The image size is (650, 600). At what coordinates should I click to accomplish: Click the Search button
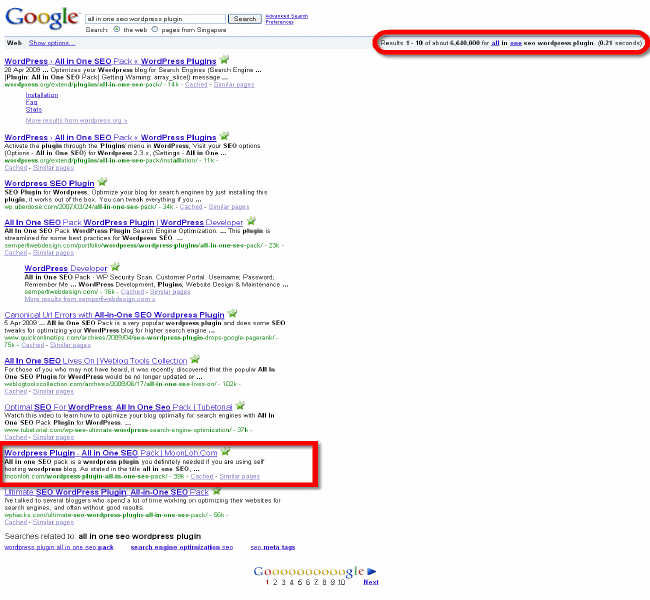pyautogui.click(x=245, y=19)
